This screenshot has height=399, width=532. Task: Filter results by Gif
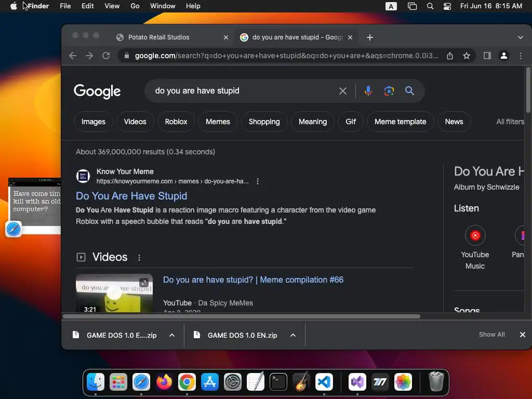tap(351, 122)
